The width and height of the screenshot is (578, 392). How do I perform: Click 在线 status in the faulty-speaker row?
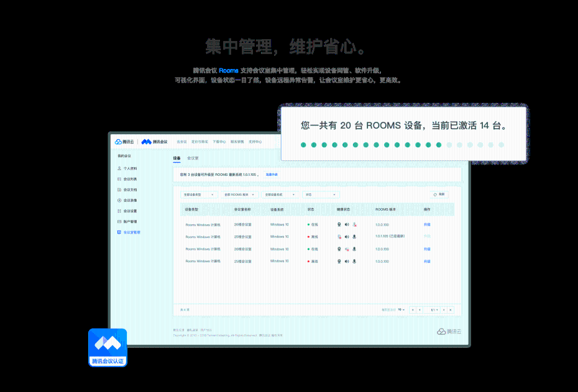click(x=313, y=249)
